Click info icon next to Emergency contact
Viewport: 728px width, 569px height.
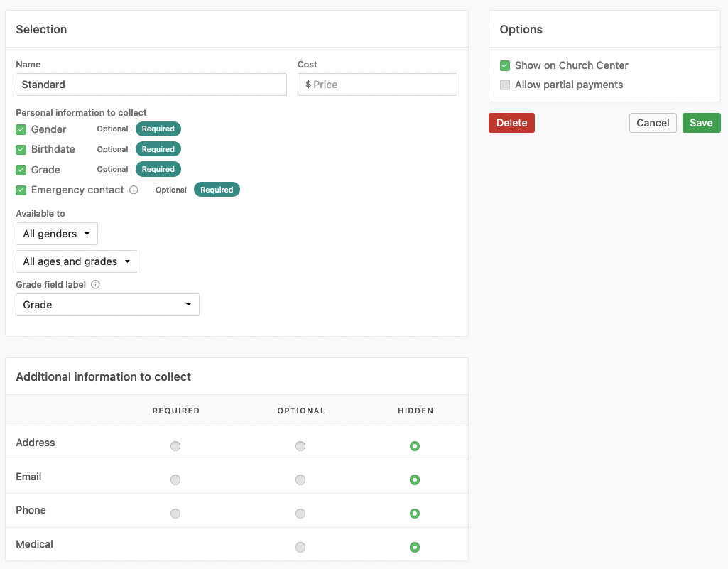tap(134, 190)
